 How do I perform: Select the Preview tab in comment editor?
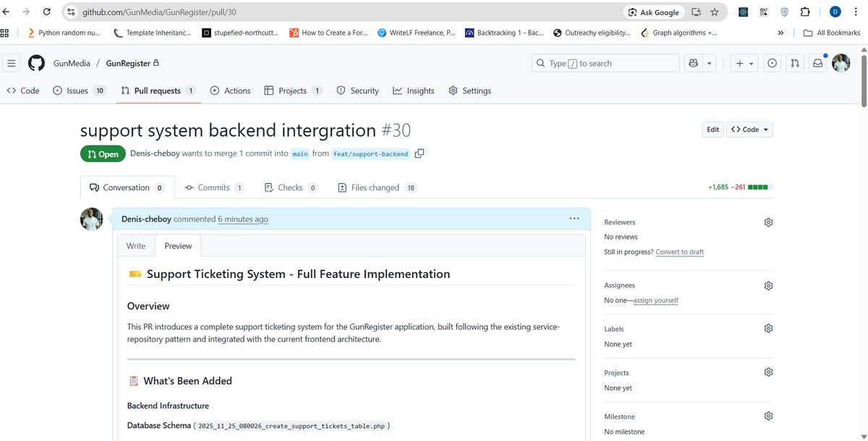click(178, 245)
